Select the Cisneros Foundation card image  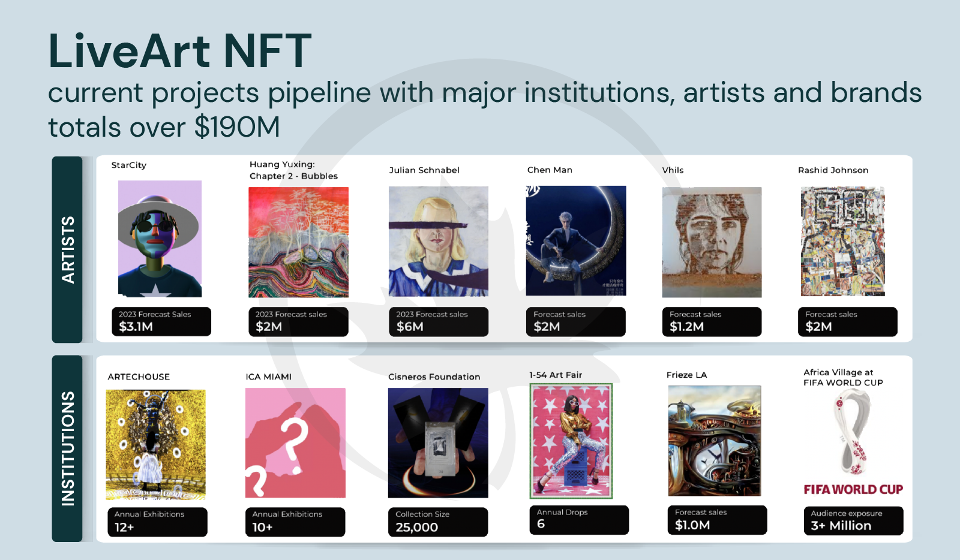[x=438, y=442]
